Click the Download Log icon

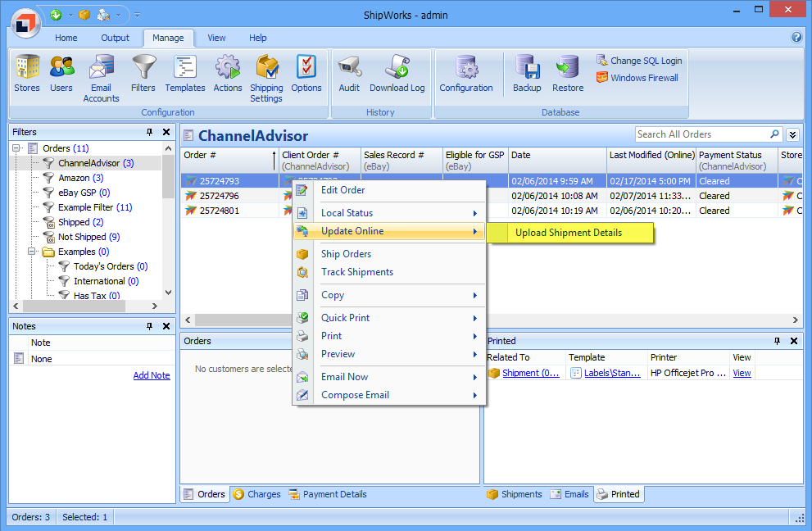click(x=397, y=74)
